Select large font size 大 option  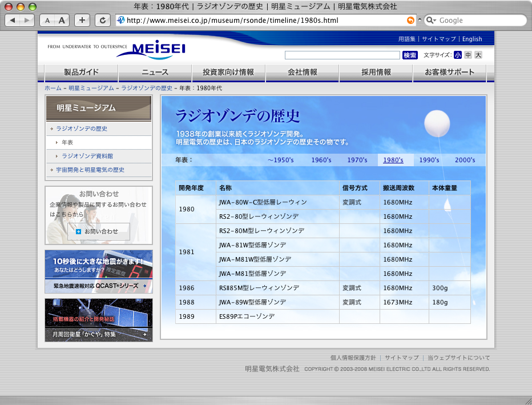(x=478, y=55)
